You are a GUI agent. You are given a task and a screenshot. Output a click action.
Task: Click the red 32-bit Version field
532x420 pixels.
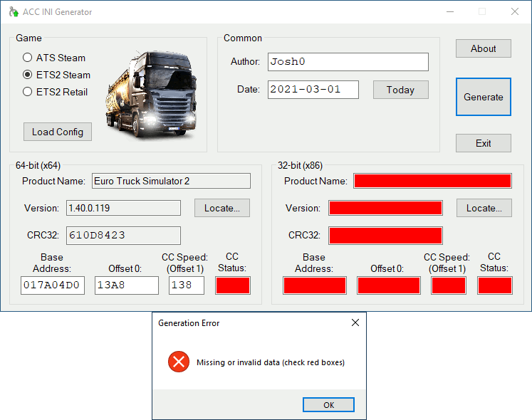(x=386, y=208)
